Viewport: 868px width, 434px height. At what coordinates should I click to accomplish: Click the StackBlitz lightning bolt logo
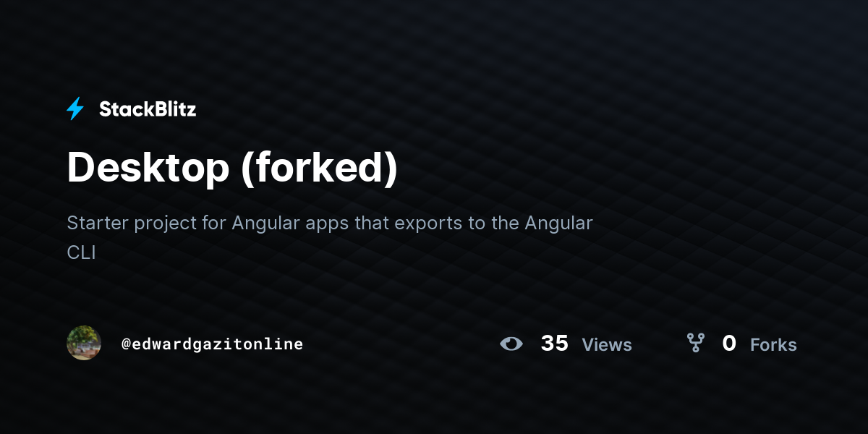click(75, 109)
